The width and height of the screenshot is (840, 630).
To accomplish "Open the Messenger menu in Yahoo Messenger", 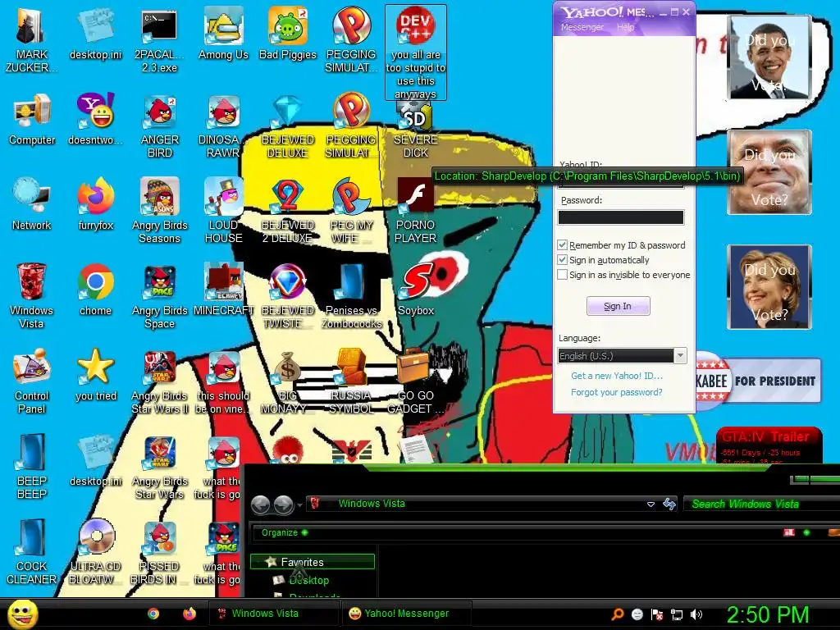I will pyautogui.click(x=582, y=27).
